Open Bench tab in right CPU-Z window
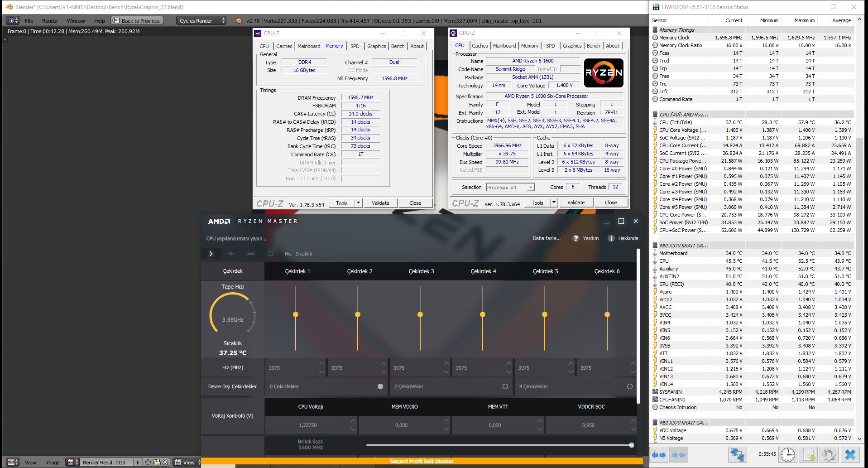Screen dimensions: 868x468 (x=593, y=46)
